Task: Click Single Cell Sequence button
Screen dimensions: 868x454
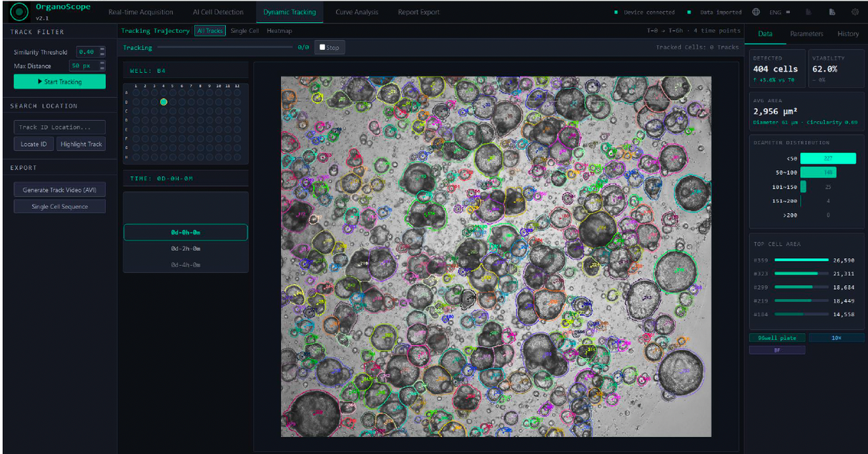Action: coord(59,206)
